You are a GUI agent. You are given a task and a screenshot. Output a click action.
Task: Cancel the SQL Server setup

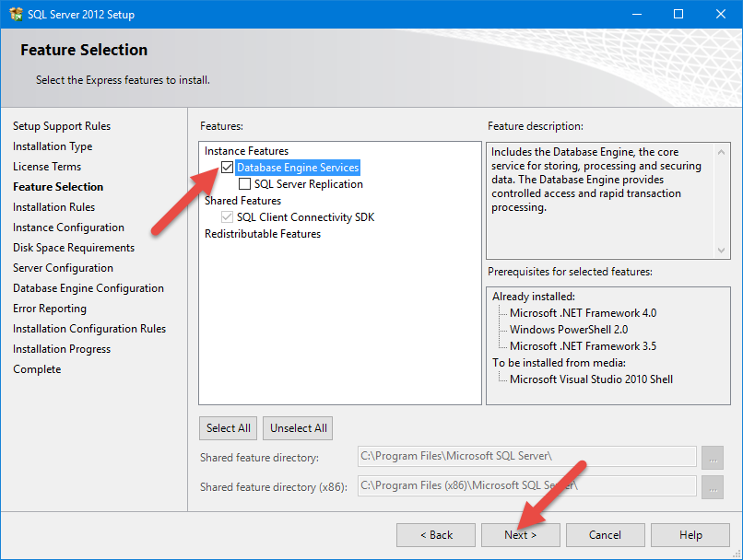(x=605, y=535)
